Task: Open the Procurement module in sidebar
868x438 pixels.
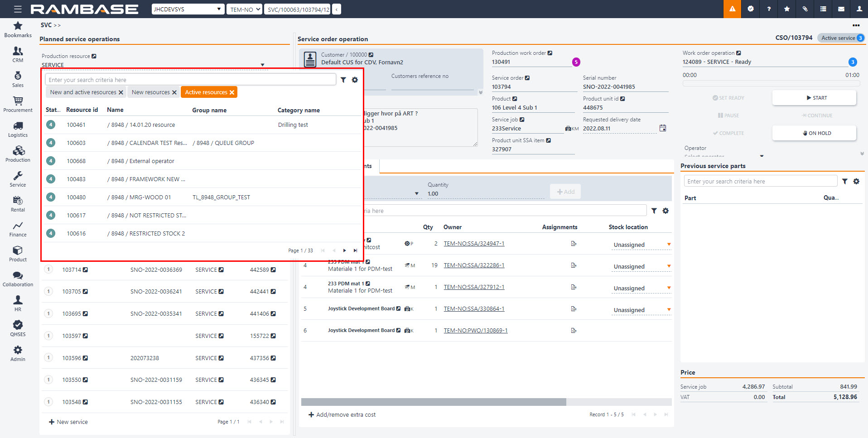Action: click(18, 104)
